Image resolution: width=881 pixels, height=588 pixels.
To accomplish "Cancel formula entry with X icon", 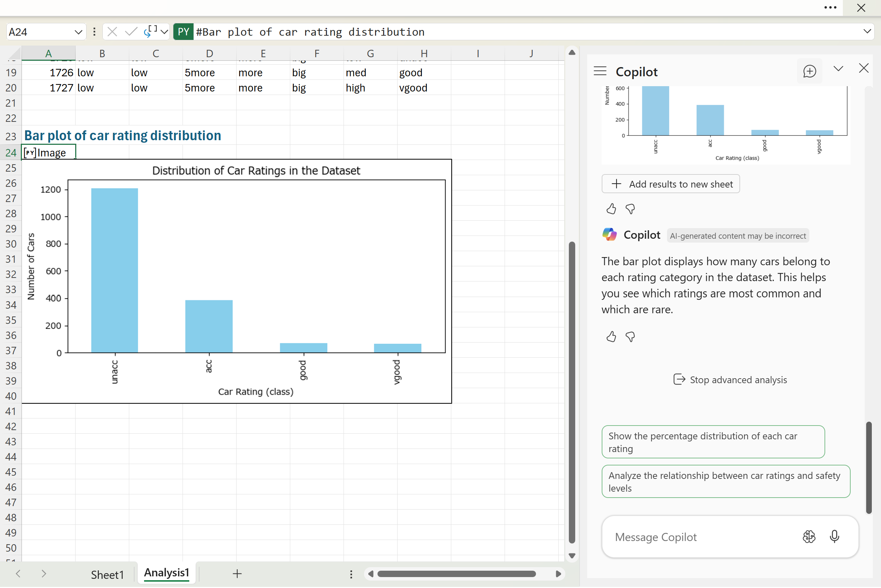I will [112, 32].
